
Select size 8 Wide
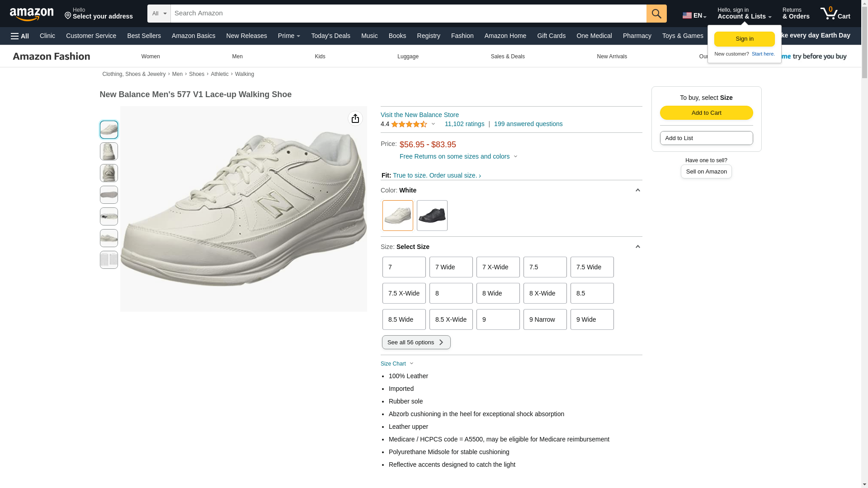coord(498,293)
